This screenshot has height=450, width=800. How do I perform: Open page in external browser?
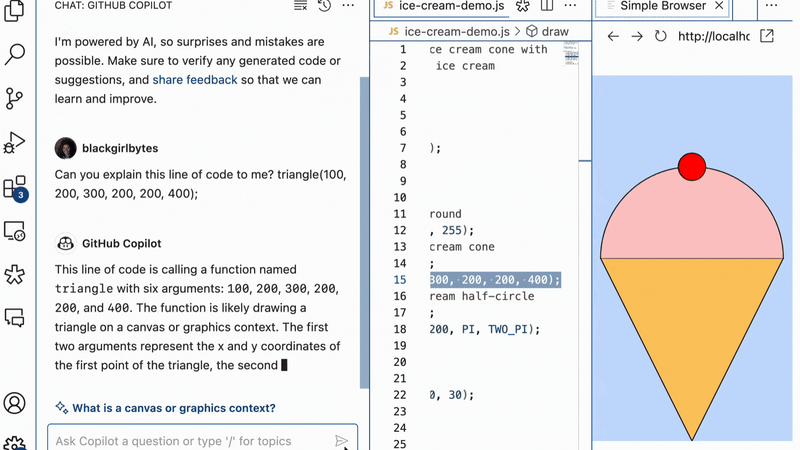(767, 36)
